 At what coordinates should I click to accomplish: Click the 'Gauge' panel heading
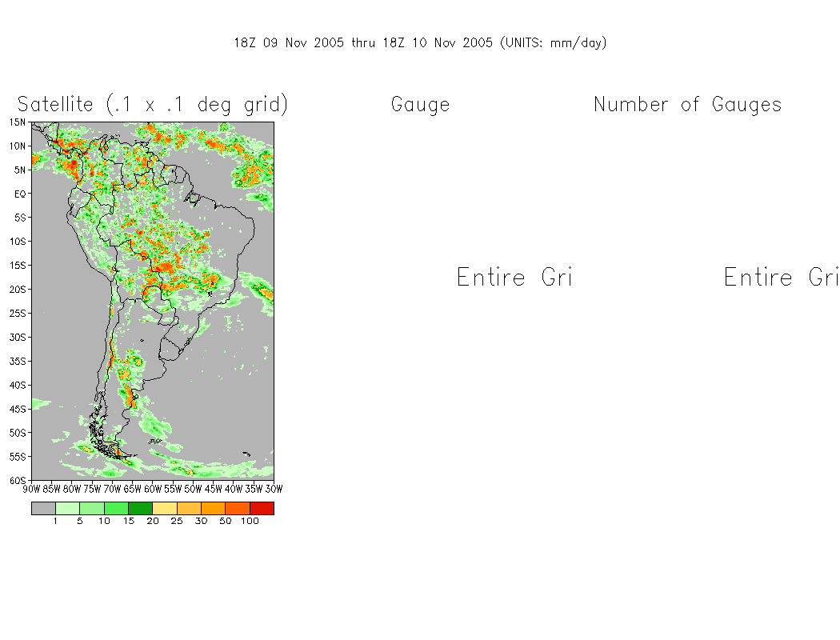(x=421, y=105)
